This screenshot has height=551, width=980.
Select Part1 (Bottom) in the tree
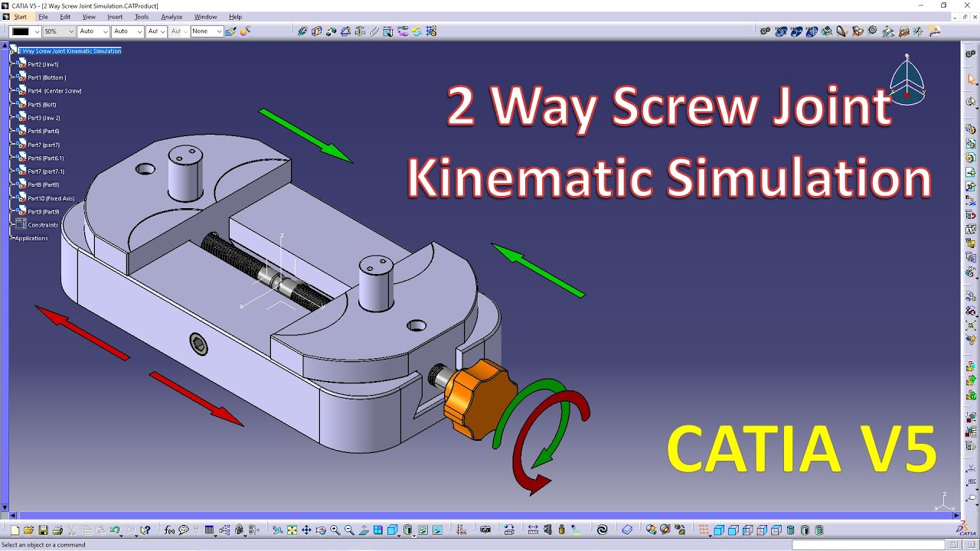[x=47, y=78]
